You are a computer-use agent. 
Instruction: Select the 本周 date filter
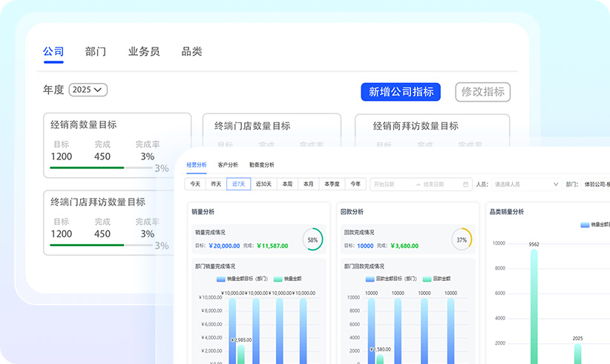(287, 184)
